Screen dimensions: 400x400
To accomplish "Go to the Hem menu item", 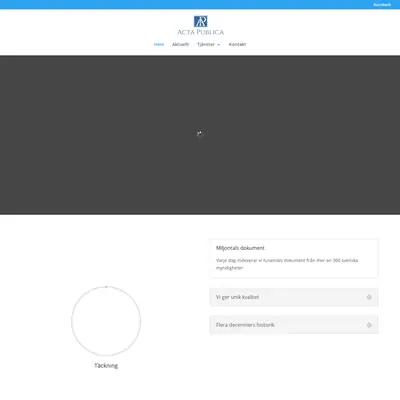I will (x=159, y=44).
